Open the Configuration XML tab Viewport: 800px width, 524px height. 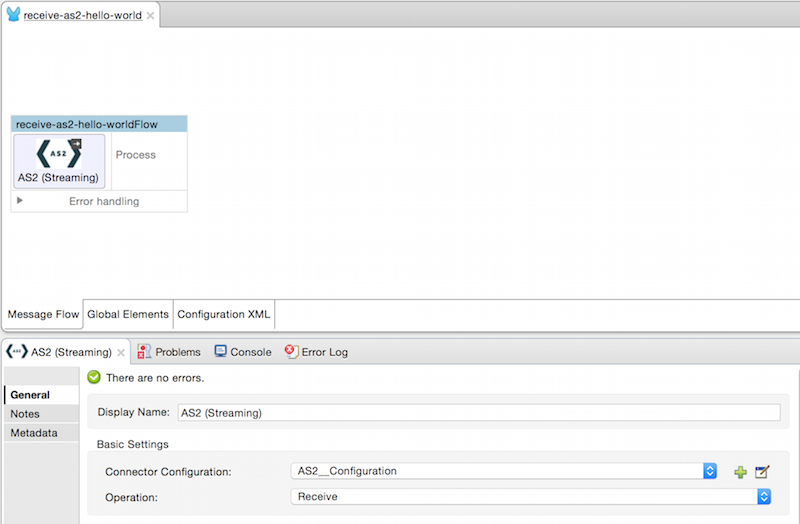pyautogui.click(x=223, y=314)
